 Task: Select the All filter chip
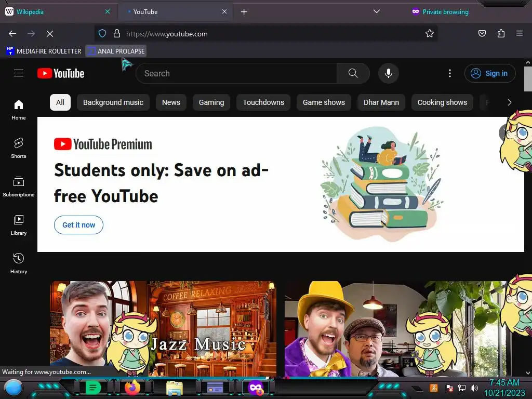[x=60, y=102]
